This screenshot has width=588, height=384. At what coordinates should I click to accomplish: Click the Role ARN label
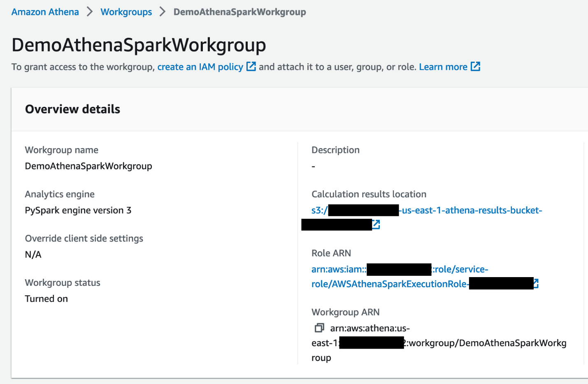(331, 253)
